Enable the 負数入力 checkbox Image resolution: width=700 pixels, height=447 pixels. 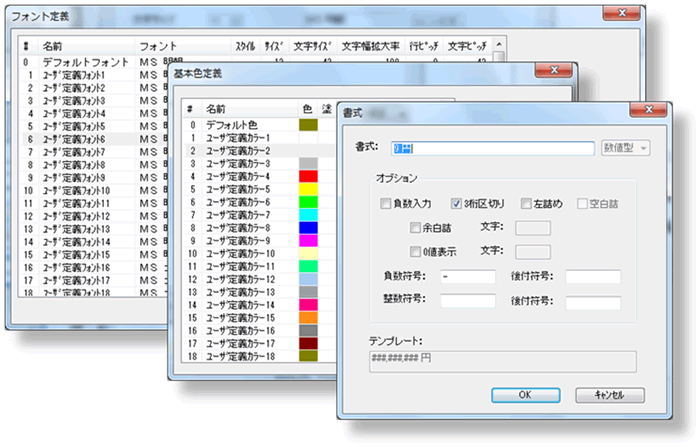386,203
